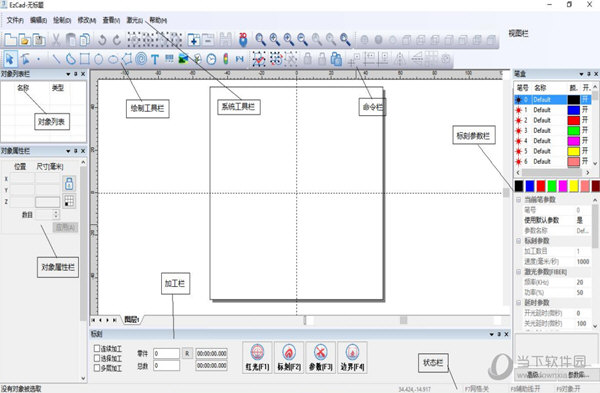Open the 文件 File menu
The width and height of the screenshot is (600, 393).
coord(15,20)
